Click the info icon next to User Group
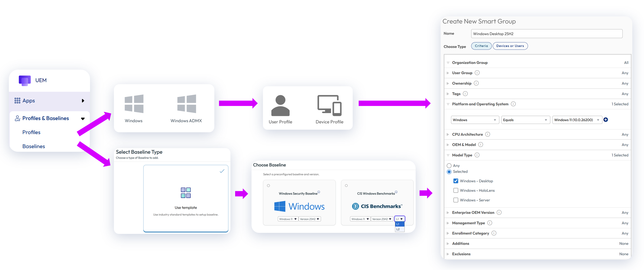Viewport: 644px width, 270px height. point(477,73)
